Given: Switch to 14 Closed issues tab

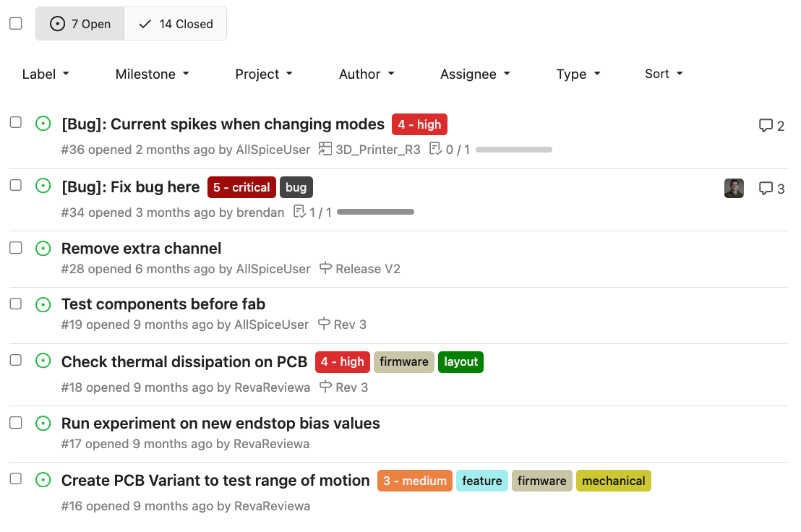Looking at the screenshot, I should (x=175, y=24).
